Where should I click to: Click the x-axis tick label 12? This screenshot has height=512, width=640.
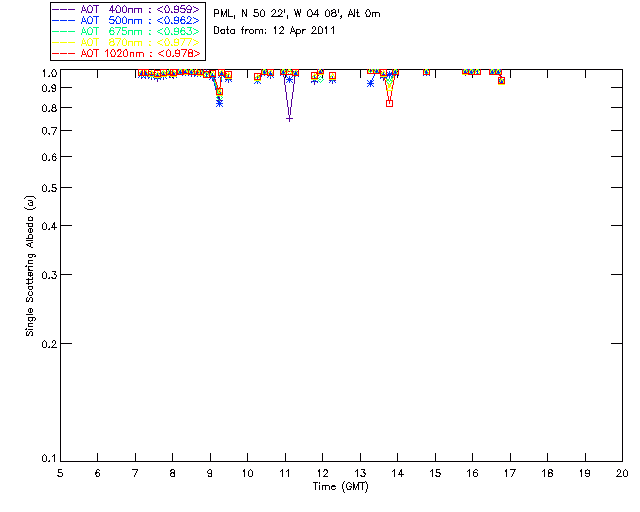(322, 473)
